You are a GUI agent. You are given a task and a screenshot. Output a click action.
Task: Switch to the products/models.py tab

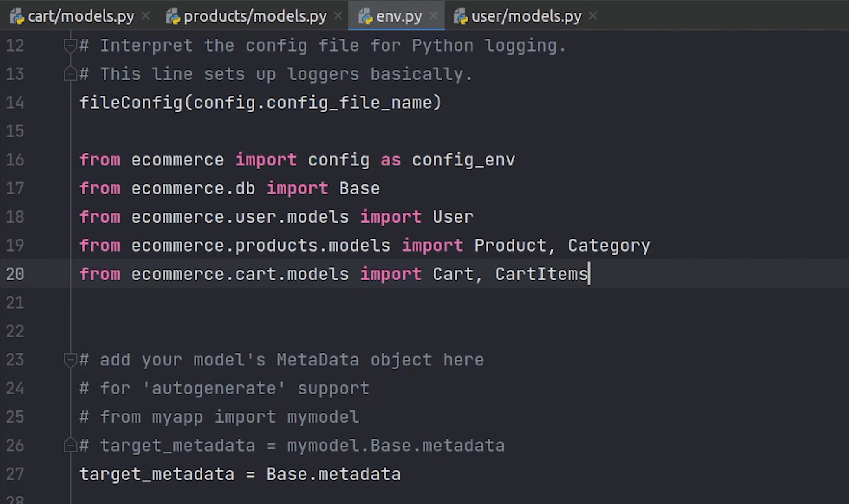(x=255, y=16)
